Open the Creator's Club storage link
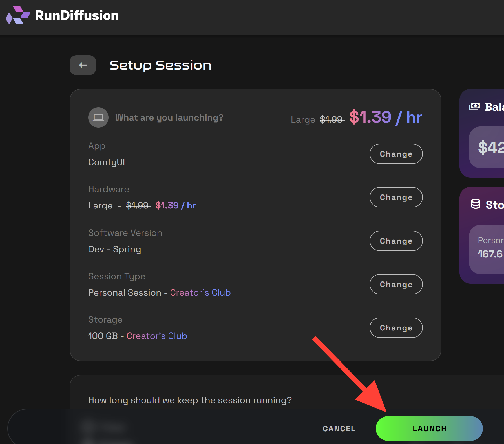The width and height of the screenshot is (504, 444). [157, 336]
